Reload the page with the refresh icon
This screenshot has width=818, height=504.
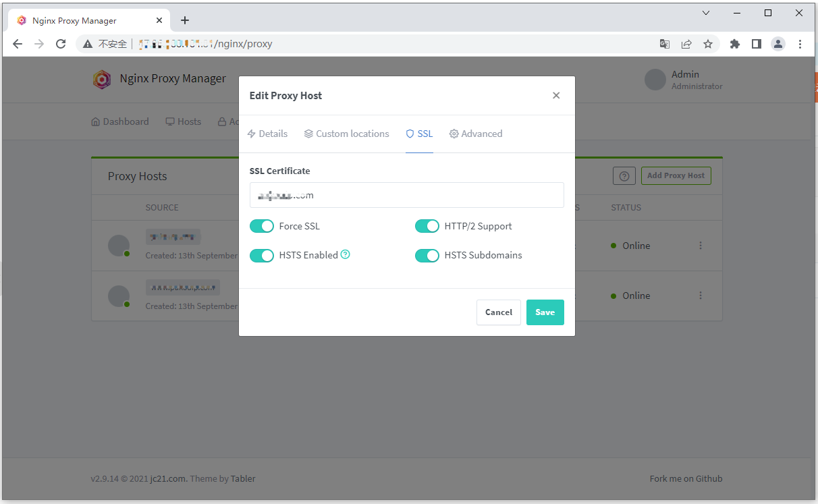coord(61,44)
